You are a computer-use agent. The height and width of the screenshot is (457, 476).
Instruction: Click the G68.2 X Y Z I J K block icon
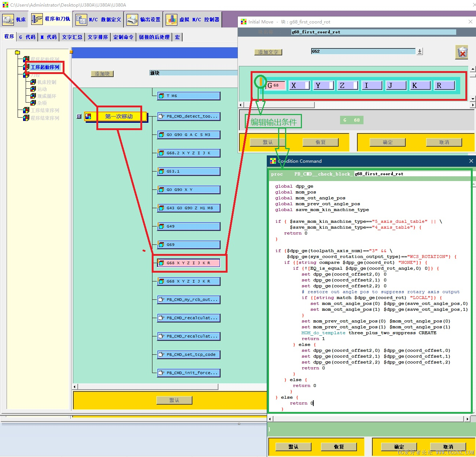pyautogui.click(x=161, y=153)
